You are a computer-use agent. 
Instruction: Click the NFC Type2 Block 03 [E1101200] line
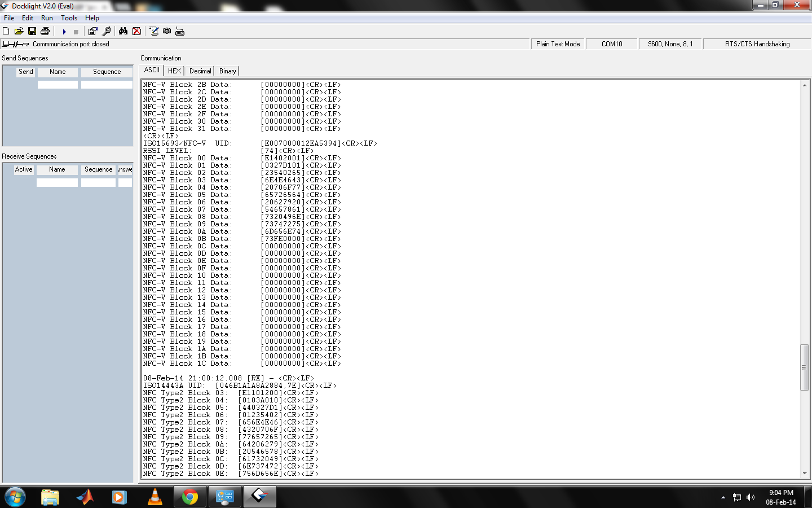click(231, 393)
